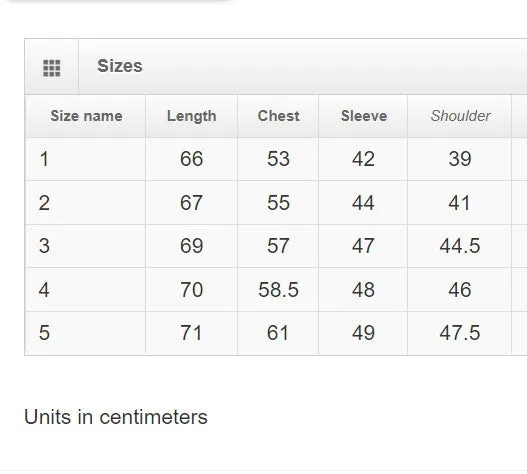Click the Length value 66
Viewport: 527px width, 474px height.
pyautogui.click(x=192, y=159)
